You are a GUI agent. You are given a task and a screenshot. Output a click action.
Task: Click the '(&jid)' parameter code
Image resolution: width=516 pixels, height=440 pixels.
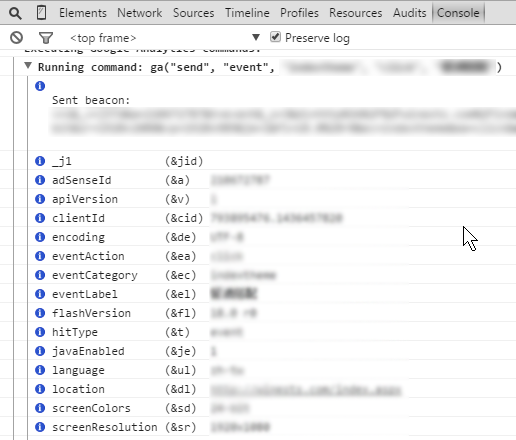tap(184, 161)
